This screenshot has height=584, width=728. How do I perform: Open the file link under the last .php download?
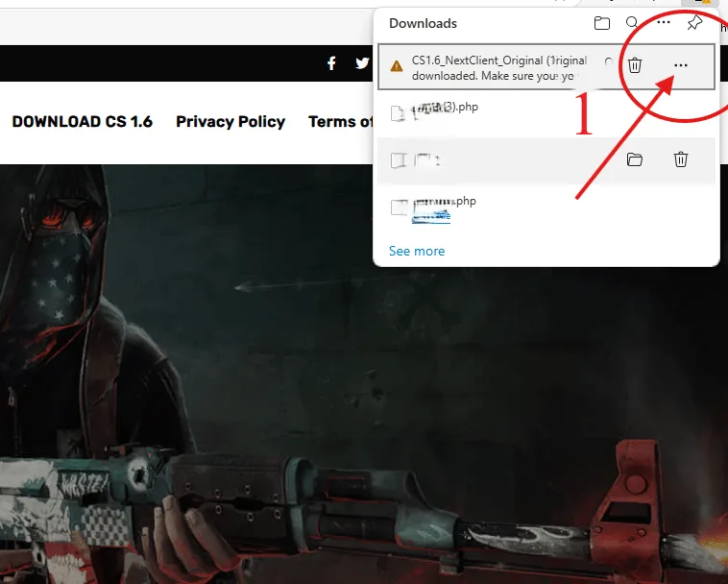pos(431,216)
